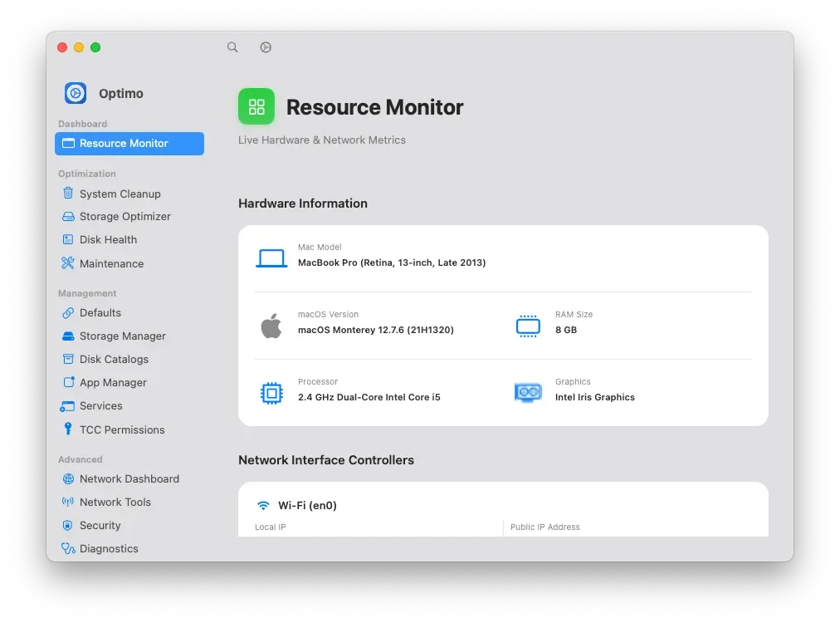Open Maintenance from the sidebar
This screenshot has height=623, width=840.
coord(129,263)
